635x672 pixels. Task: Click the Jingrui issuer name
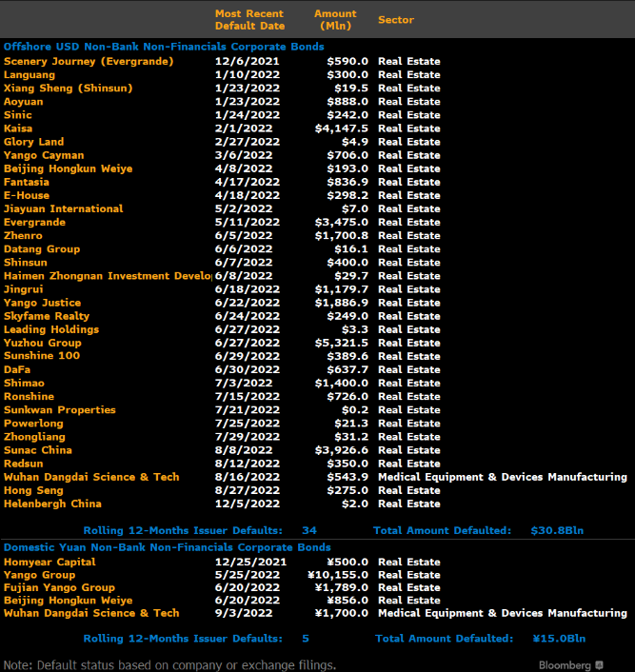pyautogui.click(x=24, y=289)
